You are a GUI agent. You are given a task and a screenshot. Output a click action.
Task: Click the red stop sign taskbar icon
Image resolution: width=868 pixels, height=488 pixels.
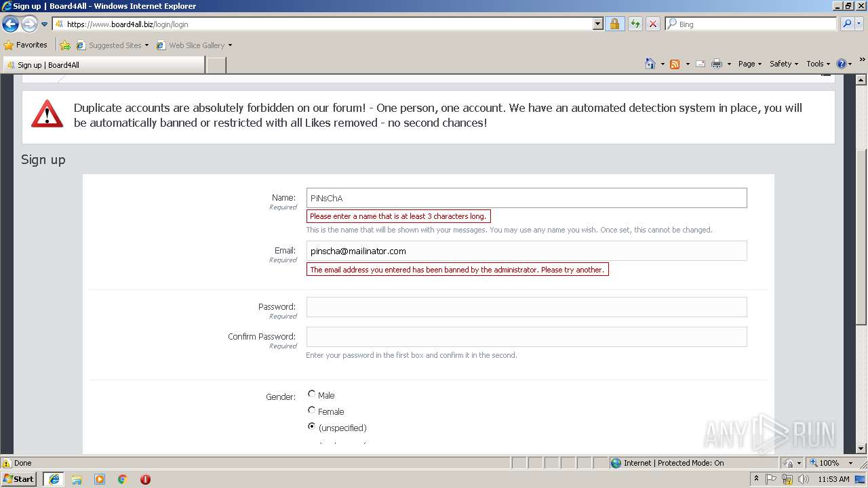145,479
